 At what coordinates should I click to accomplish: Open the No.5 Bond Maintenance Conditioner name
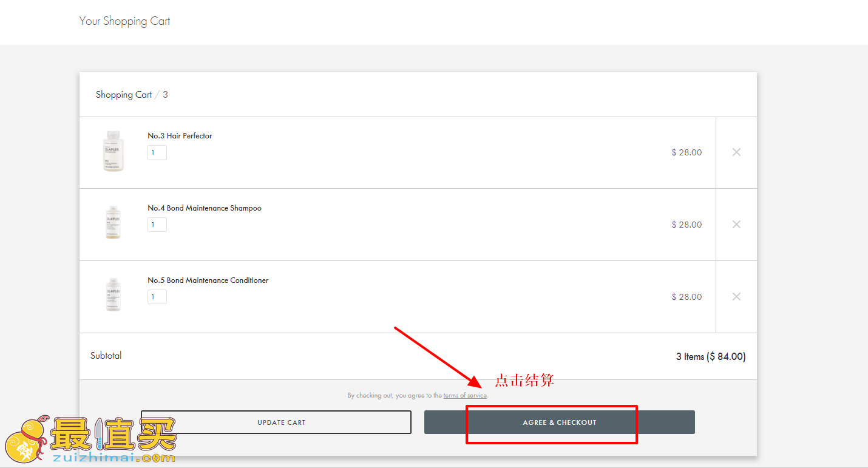[x=208, y=280]
